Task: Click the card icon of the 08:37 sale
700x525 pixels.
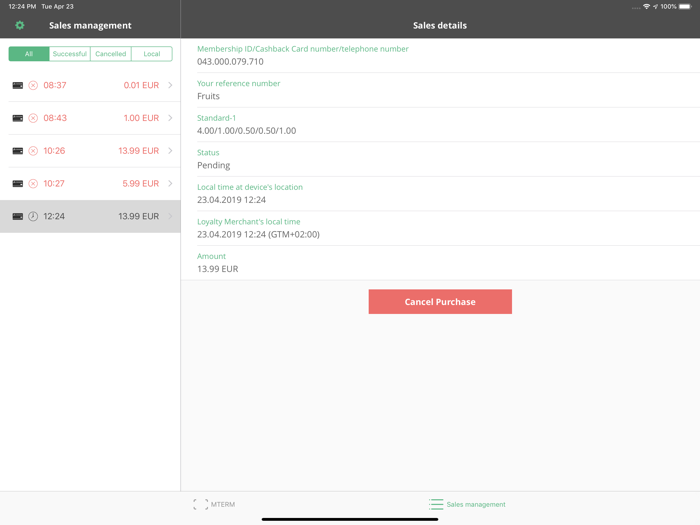Action: (18, 85)
